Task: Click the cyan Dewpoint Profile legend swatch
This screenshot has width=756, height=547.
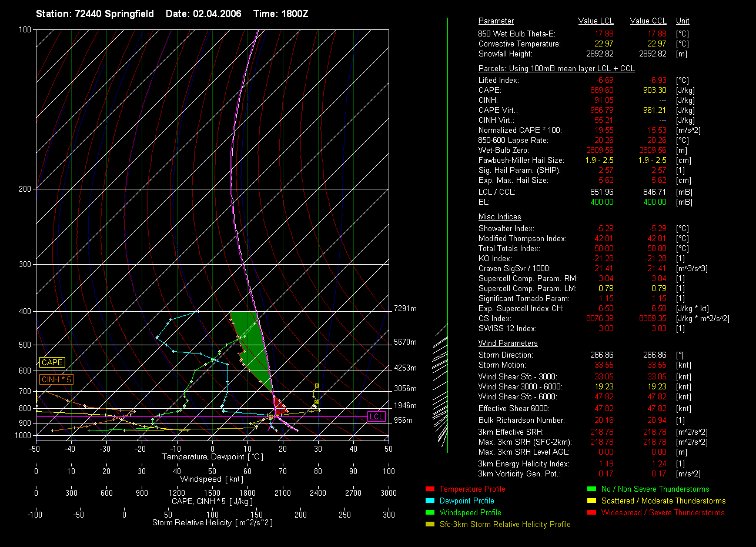Action: point(429,501)
